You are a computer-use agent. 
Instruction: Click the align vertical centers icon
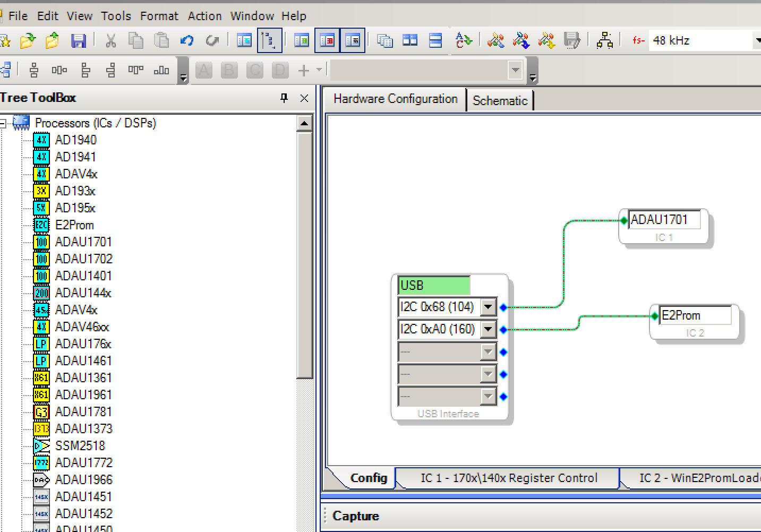pos(34,70)
